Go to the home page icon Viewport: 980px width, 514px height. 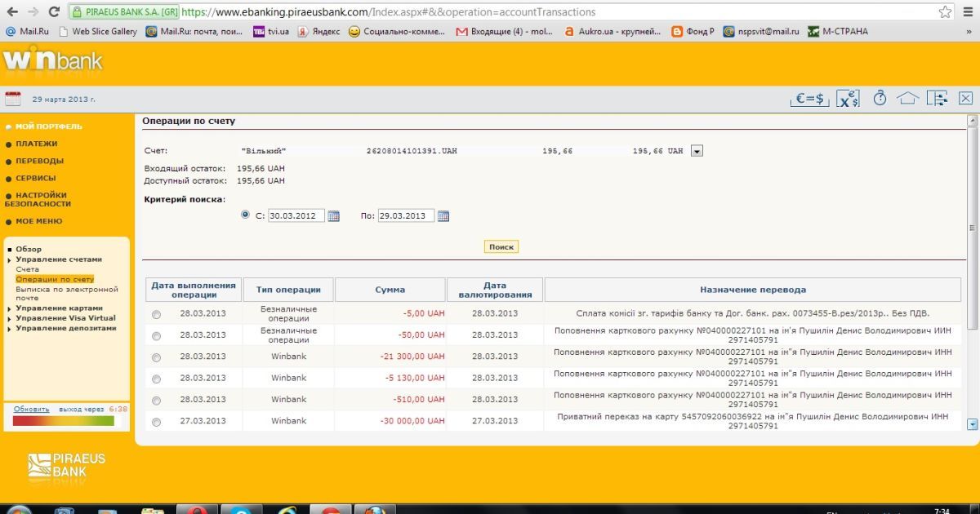click(x=907, y=99)
